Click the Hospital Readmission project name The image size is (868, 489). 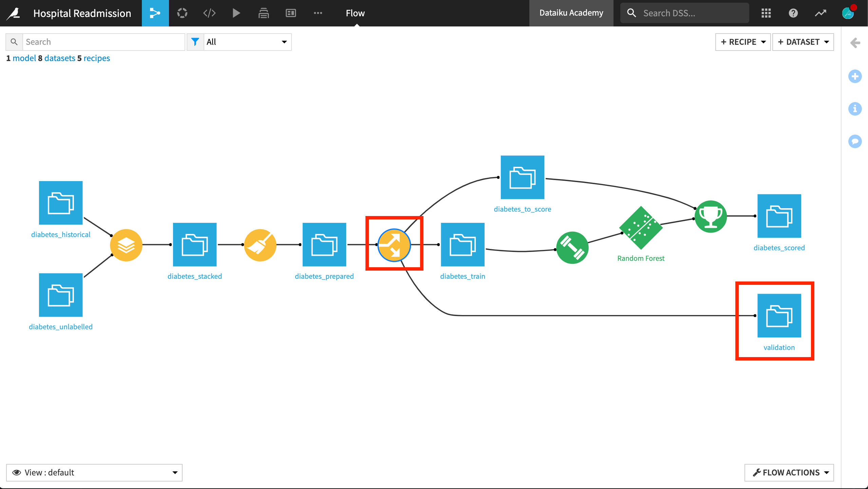click(x=82, y=13)
